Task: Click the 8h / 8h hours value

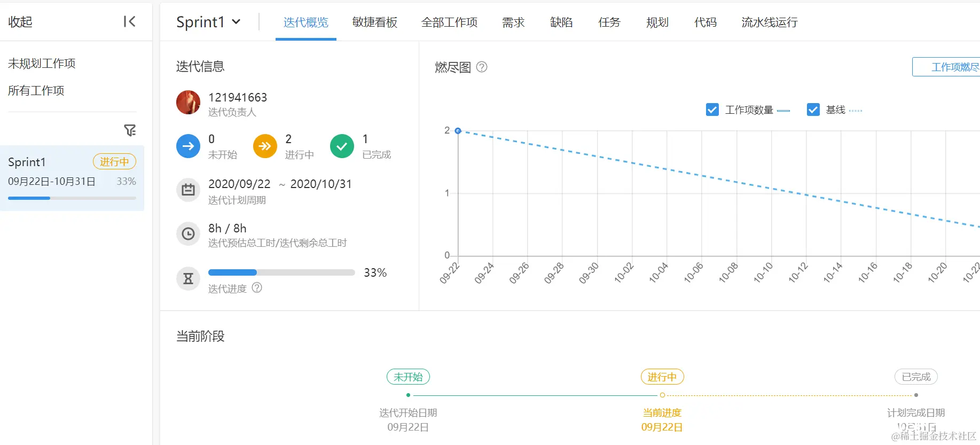Action: [228, 228]
